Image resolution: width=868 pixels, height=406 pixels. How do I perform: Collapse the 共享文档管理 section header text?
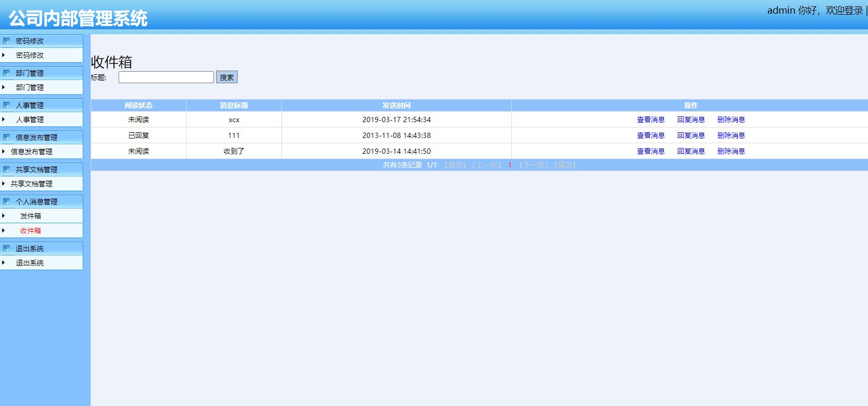(36, 170)
